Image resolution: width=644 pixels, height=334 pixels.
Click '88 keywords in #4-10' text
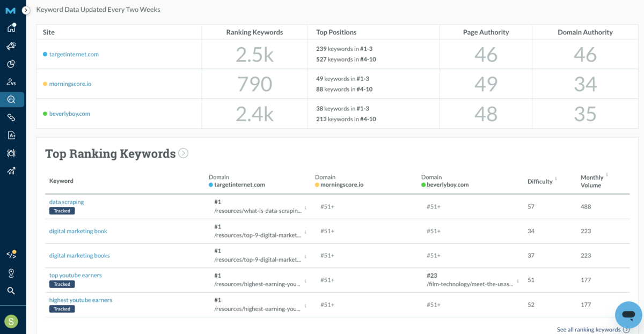[x=344, y=89]
